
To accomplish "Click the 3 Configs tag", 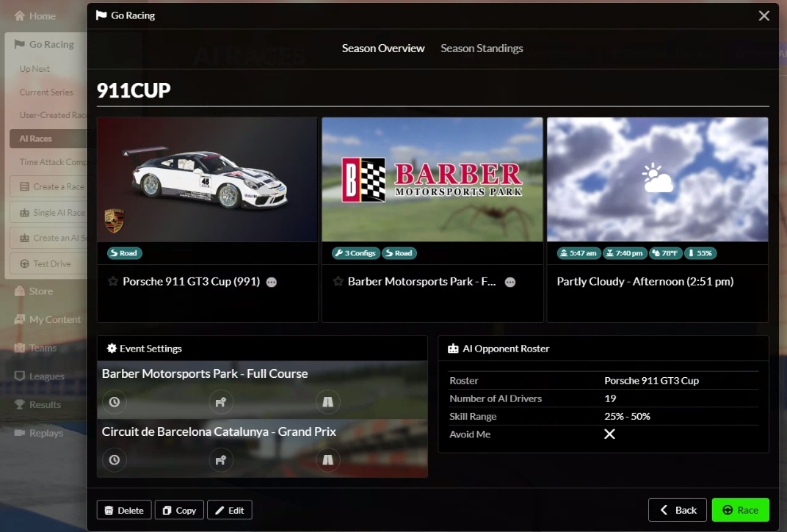I will click(356, 253).
